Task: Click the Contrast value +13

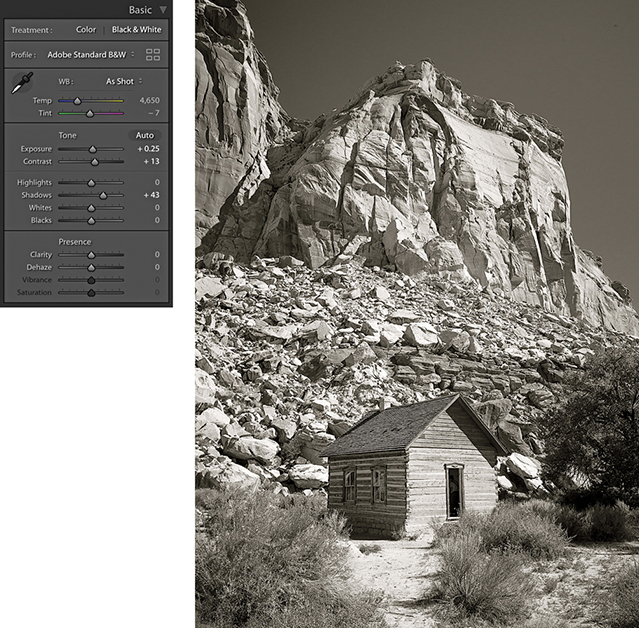Action: pyautogui.click(x=151, y=161)
